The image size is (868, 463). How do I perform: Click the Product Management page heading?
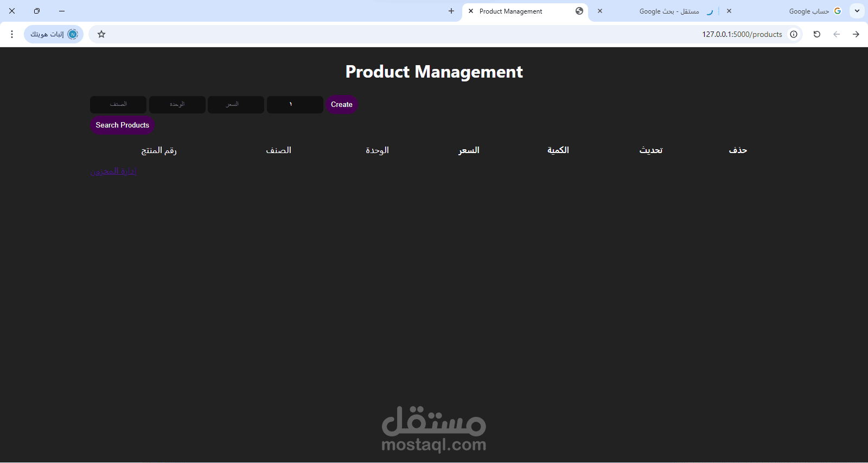434,72
